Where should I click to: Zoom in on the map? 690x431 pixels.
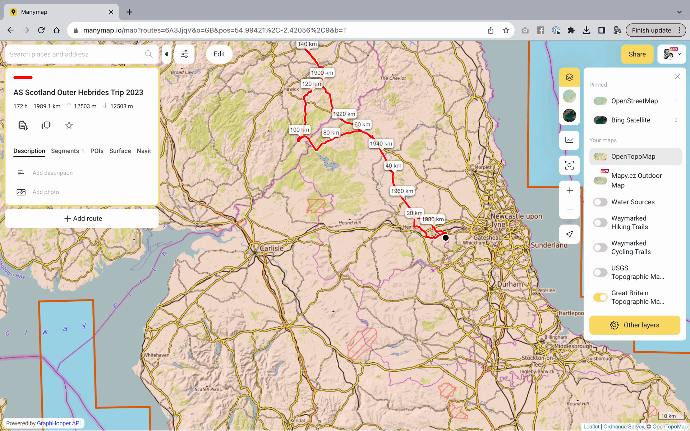(569, 191)
